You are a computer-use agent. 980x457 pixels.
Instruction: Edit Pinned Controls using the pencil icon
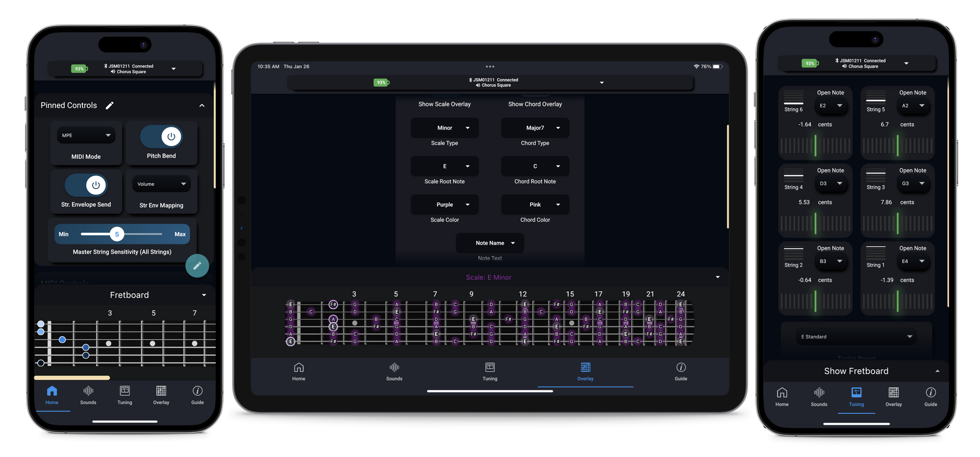[x=110, y=105]
